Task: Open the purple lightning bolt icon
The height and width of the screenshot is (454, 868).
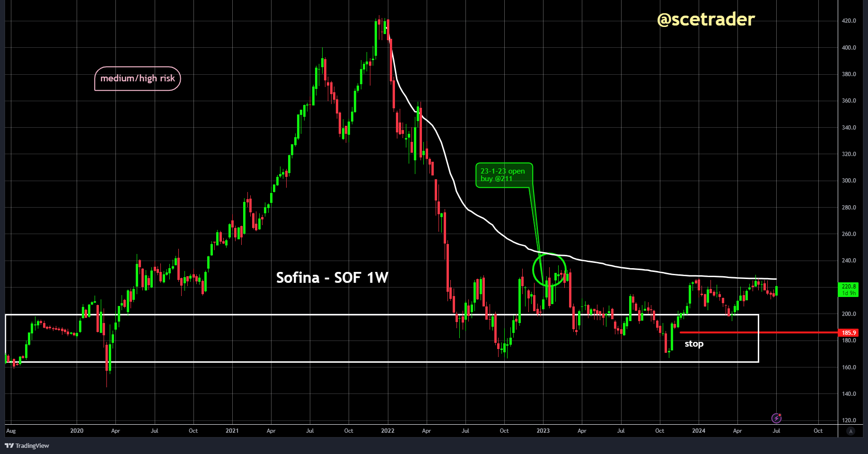Action: (x=776, y=418)
